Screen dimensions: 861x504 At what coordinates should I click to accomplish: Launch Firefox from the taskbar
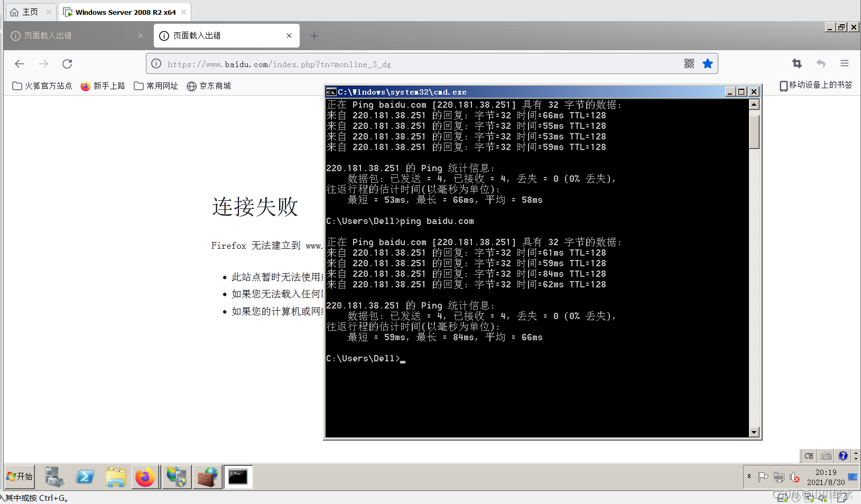tap(145, 477)
